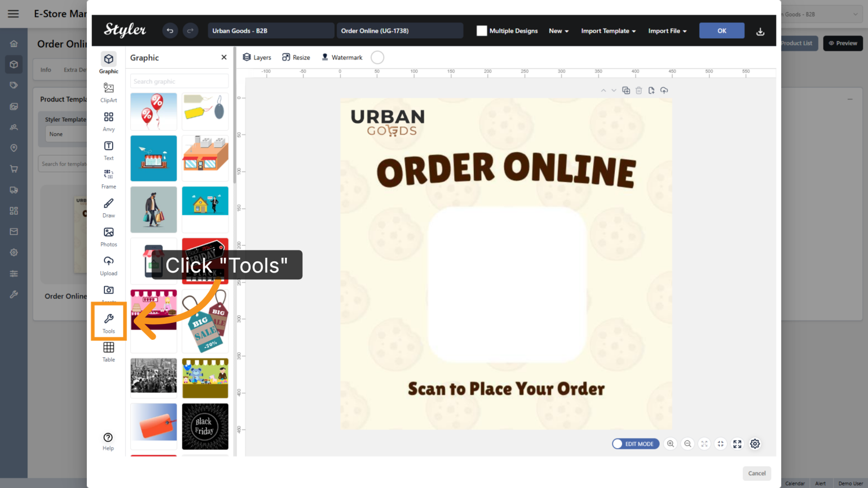The image size is (868, 488).
Task: Select the Text tool
Action: pyautogui.click(x=109, y=150)
